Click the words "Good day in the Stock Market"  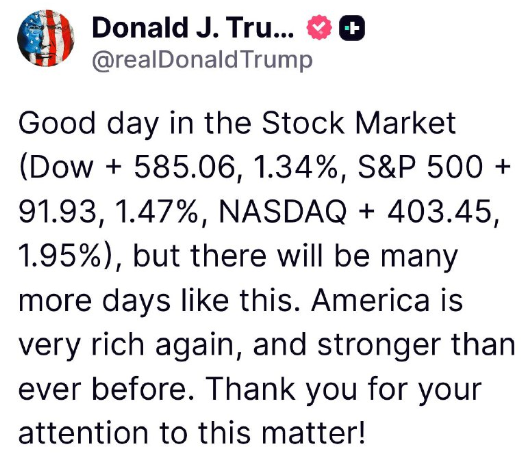click(237, 123)
